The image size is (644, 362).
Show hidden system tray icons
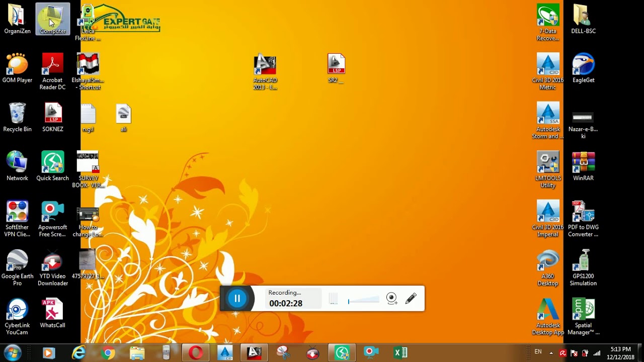tap(551, 353)
